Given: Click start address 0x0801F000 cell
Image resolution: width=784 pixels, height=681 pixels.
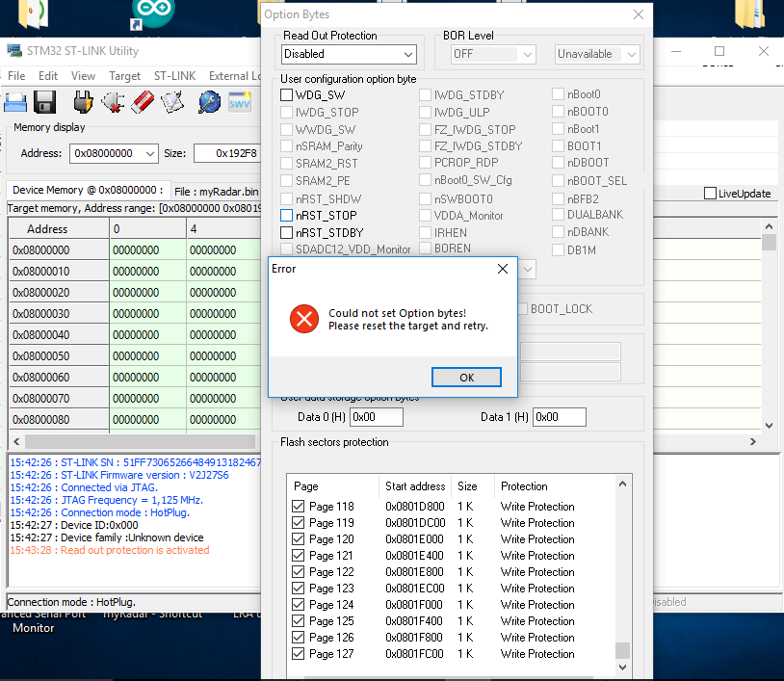Looking at the screenshot, I should point(414,605).
